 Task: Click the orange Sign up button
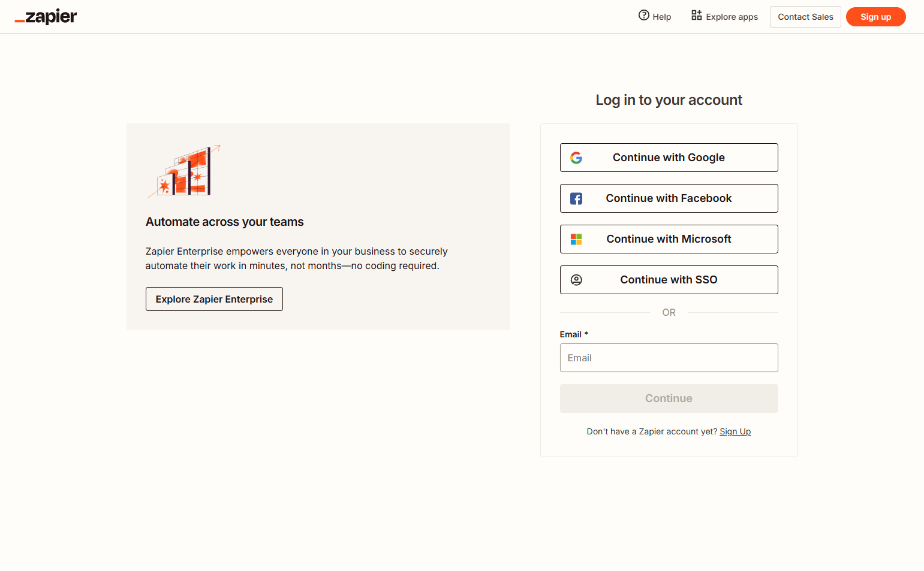[876, 17]
